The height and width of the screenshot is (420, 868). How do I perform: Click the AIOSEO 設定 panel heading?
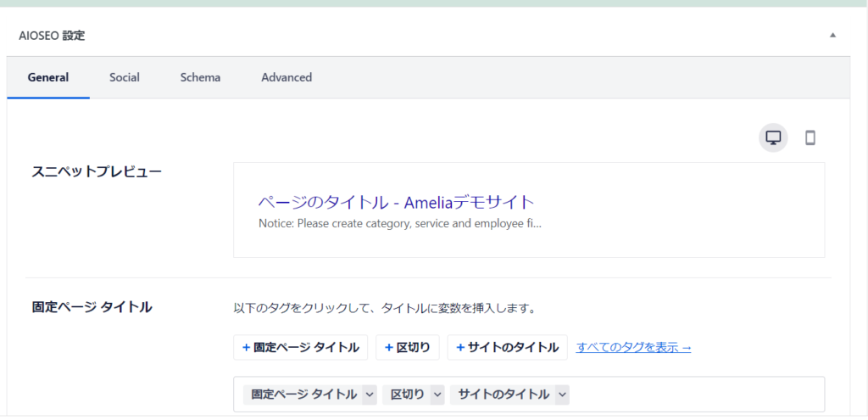52,36
